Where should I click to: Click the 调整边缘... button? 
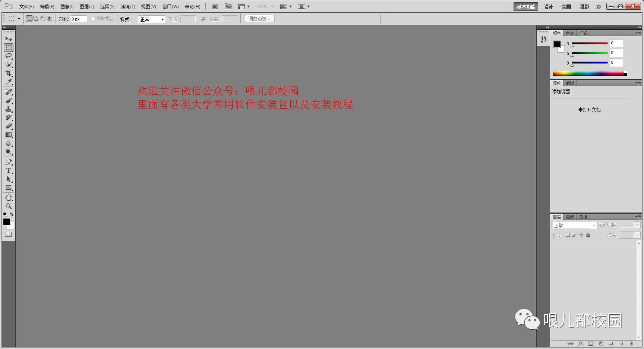260,19
